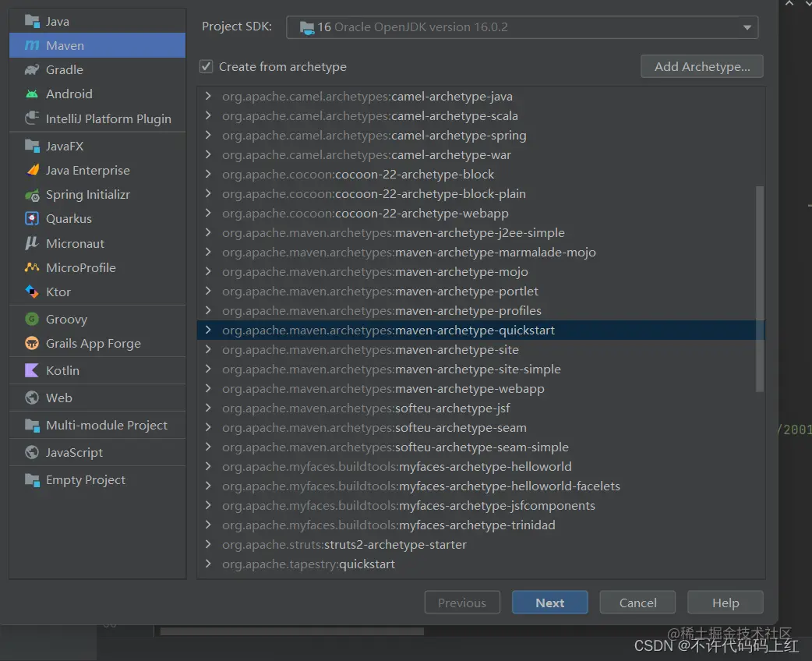812x661 pixels.
Task: Click the Previous button
Action: coord(462,603)
